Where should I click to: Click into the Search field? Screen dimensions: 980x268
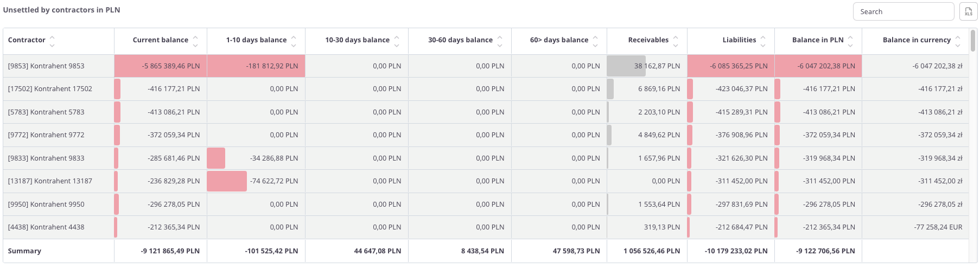903,11
